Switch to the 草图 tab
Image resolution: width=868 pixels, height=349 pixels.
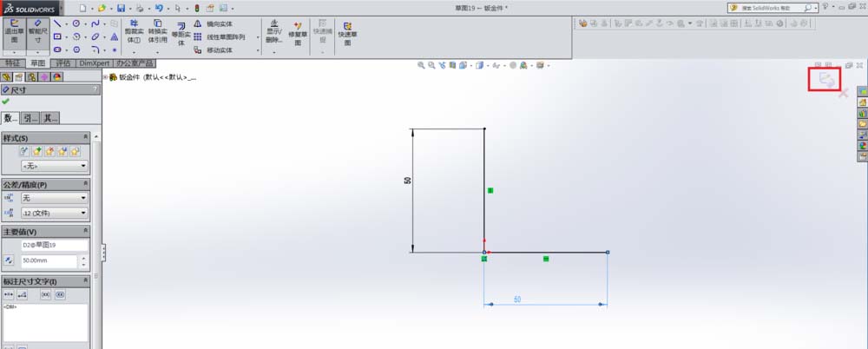tap(38, 63)
